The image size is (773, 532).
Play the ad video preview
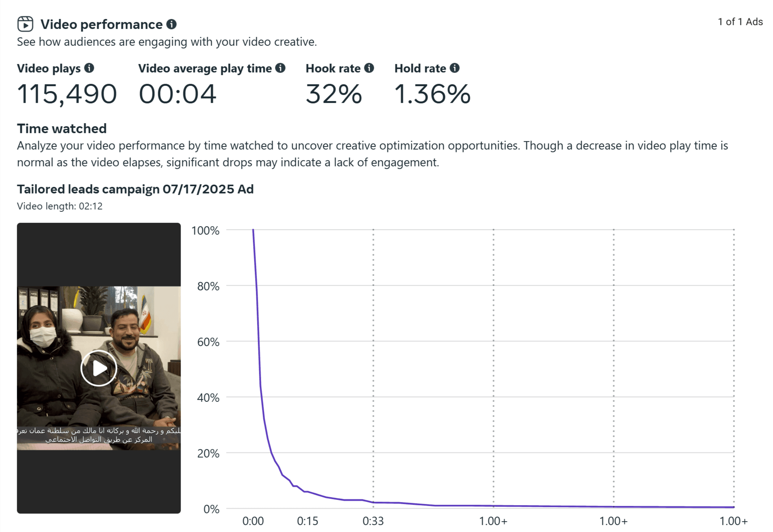point(99,368)
